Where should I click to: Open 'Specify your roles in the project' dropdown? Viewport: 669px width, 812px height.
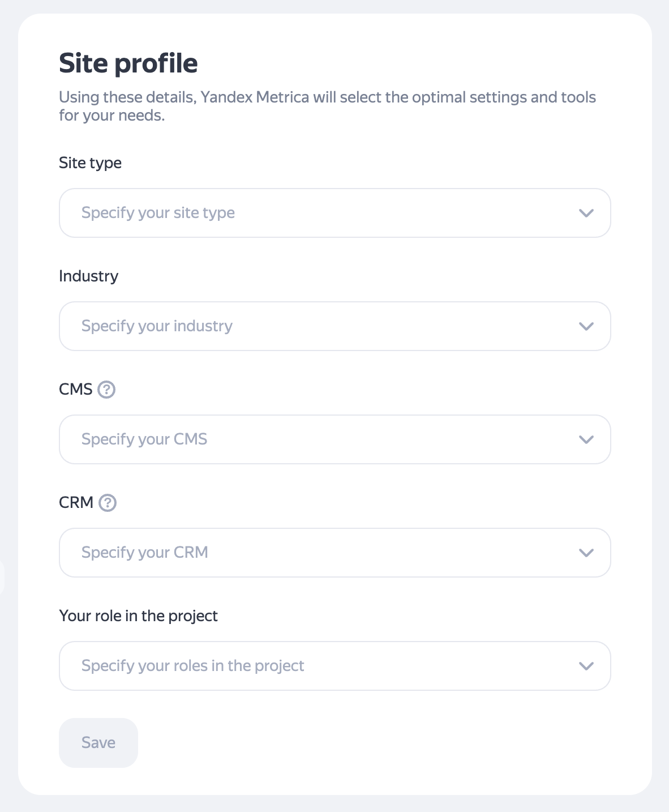pyautogui.click(x=317, y=666)
